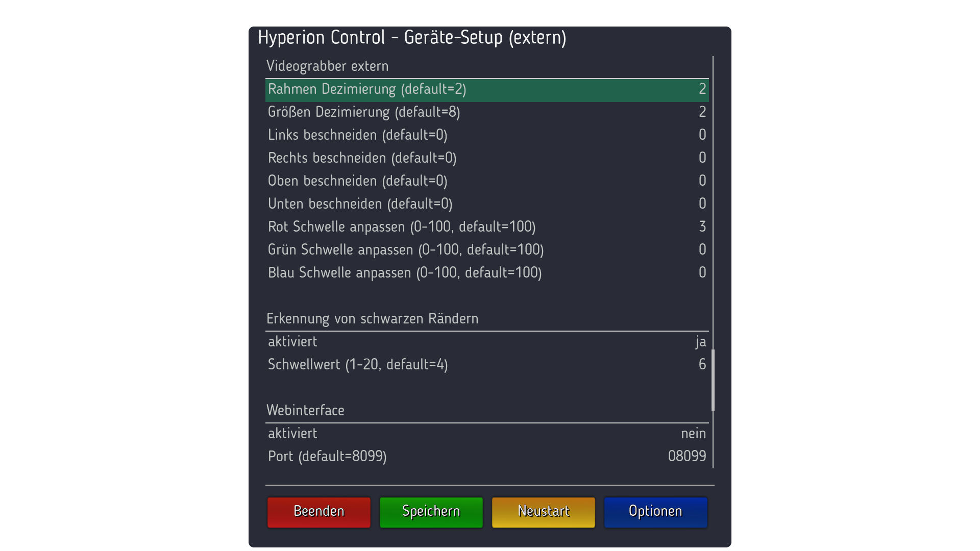Click the vertical scrollbar thumb
Viewport: 980px width, 551px height.
pos(713,380)
